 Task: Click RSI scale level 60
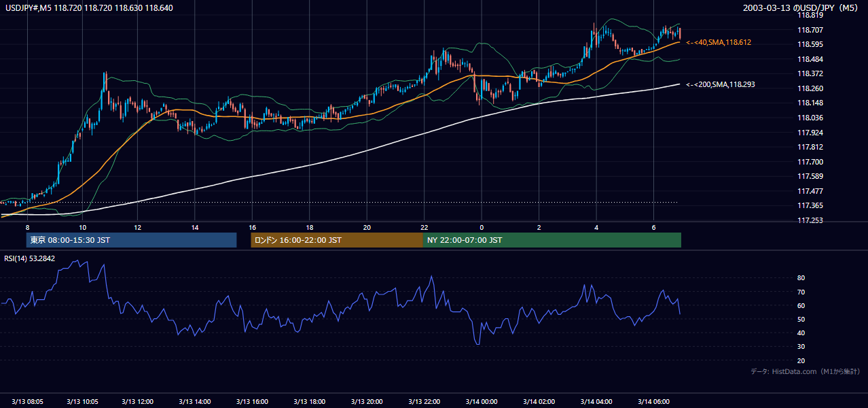[x=801, y=305]
